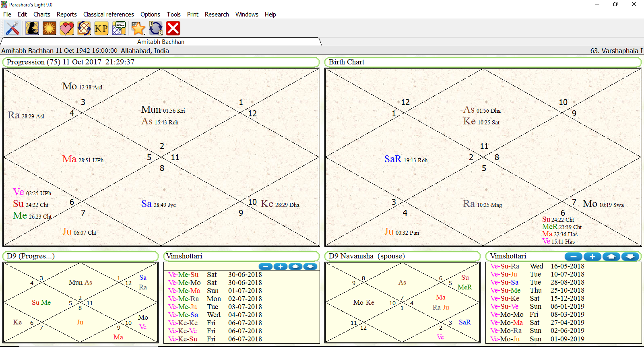Click 'Mo 10:19 Swa' in Birth Chart

click(x=603, y=204)
